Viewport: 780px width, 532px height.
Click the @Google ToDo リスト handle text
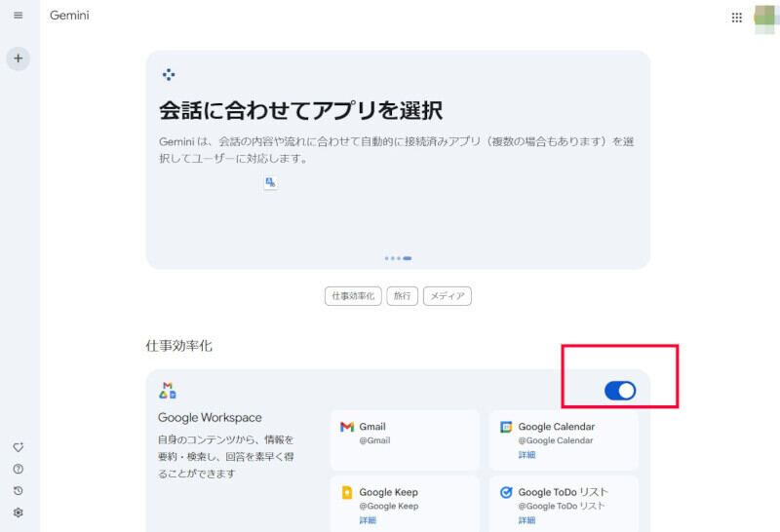pos(562,506)
